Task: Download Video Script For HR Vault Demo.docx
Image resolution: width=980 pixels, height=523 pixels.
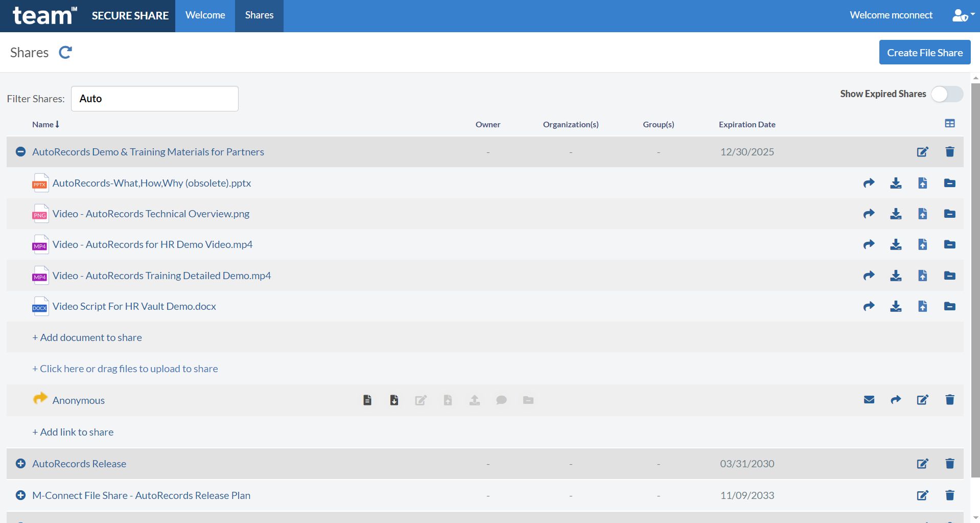Action: (x=896, y=306)
